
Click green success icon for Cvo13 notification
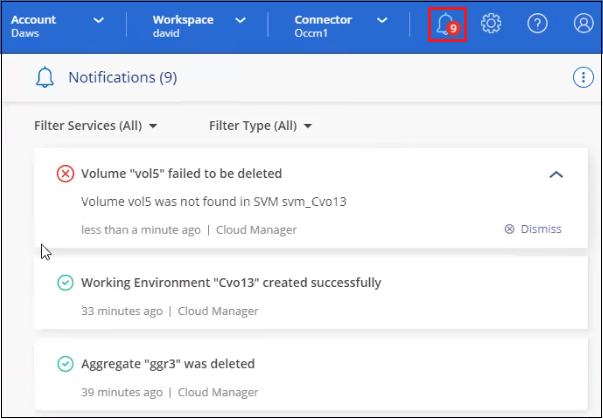pyautogui.click(x=65, y=283)
